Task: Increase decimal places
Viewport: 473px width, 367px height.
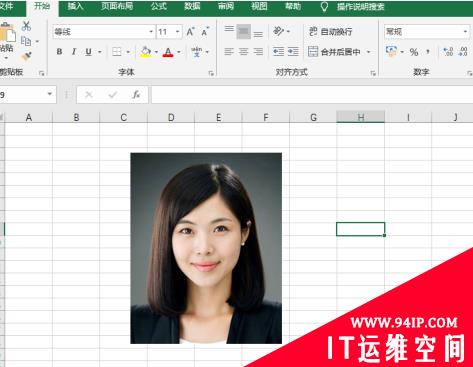Action: coord(448,52)
